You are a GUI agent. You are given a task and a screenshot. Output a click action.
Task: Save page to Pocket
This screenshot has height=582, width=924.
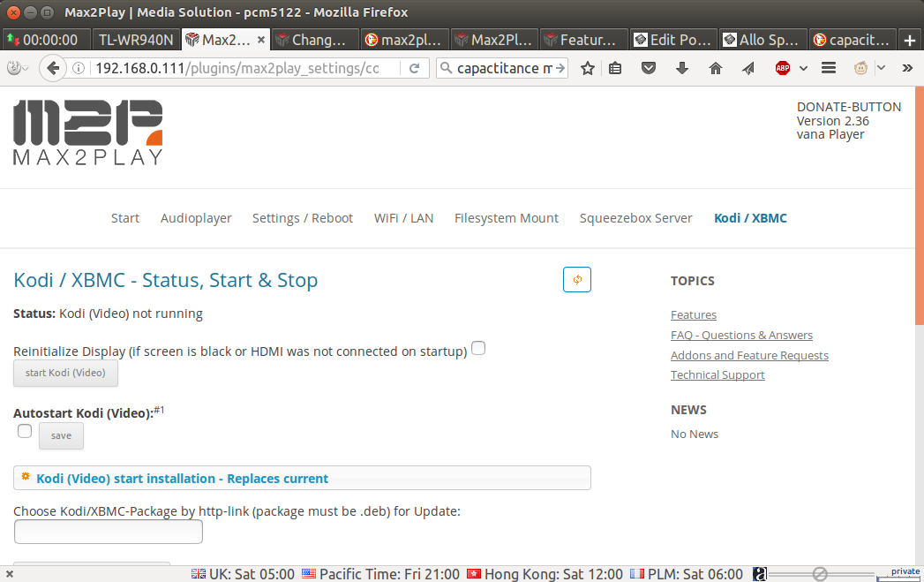click(x=649, y=68)
